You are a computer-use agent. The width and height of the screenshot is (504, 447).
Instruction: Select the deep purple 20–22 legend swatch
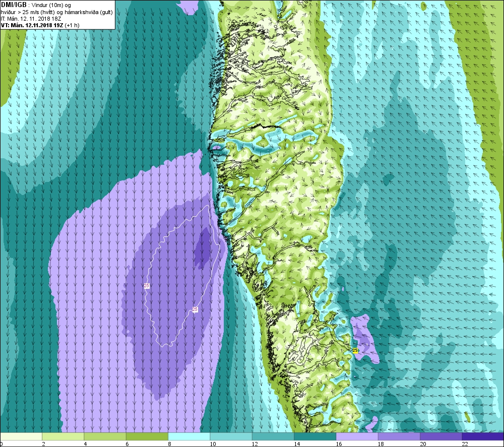point(441,436)
